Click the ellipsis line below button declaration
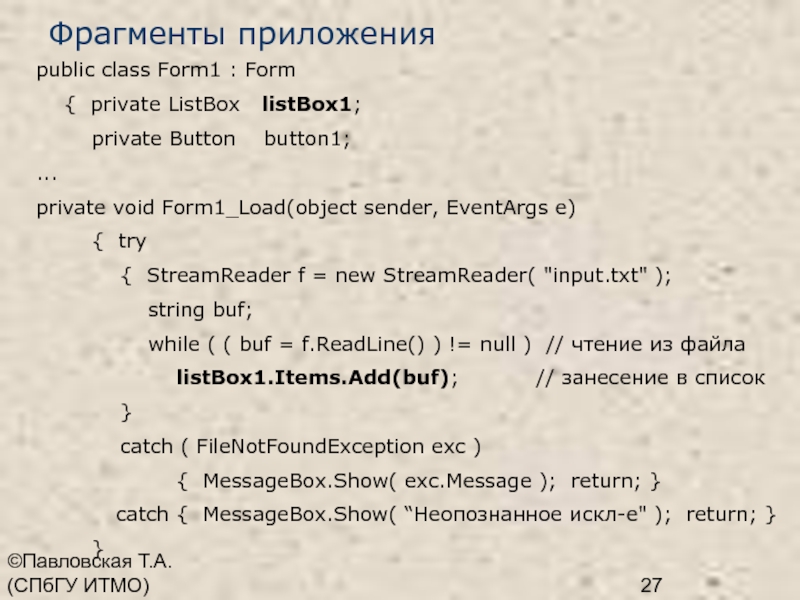 [x=47, y=174]
